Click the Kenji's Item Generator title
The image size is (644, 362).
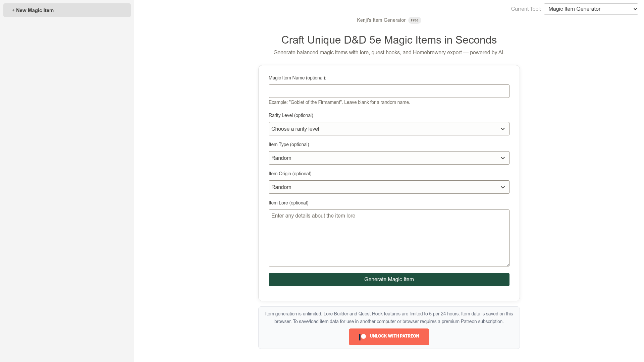click(x=381, y=20)
